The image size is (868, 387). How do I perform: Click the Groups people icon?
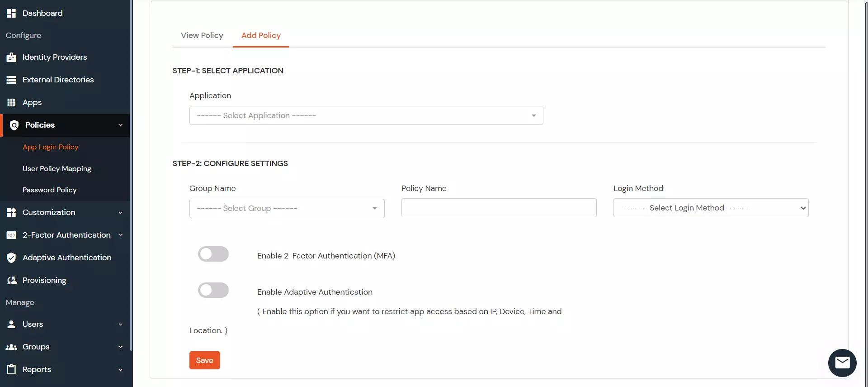click(x=11, y=347)
